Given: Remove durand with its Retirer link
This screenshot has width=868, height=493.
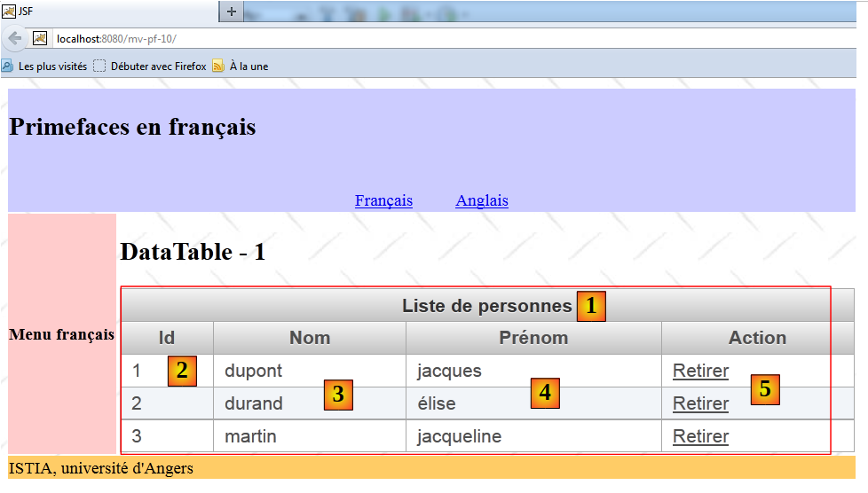Looking at the screenshot, I should tap(700, 403).
